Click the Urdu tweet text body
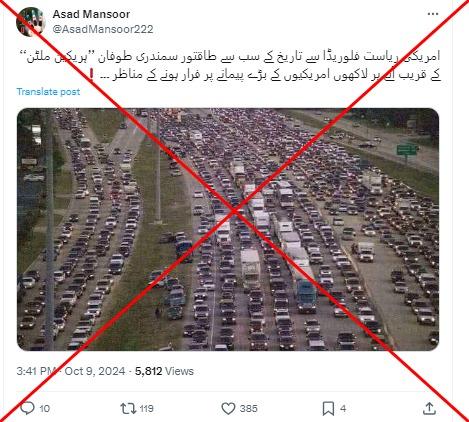Viewport: 469px width, 422px height. (229, 66)
